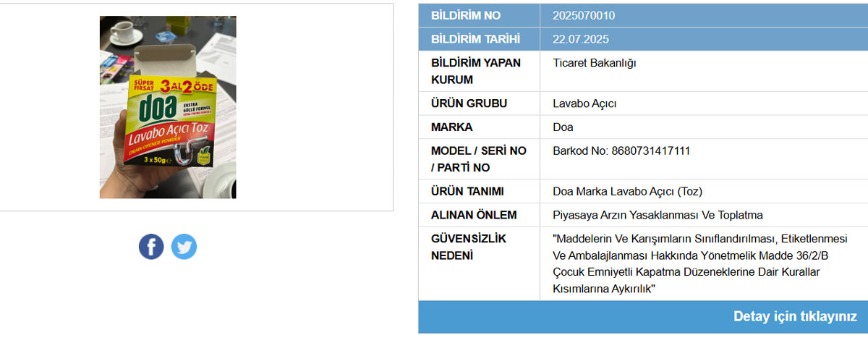
Task: Select the 'Doa Marka Lavabo Açıcı (Toz)' description
Action: [x=627, y=192]
